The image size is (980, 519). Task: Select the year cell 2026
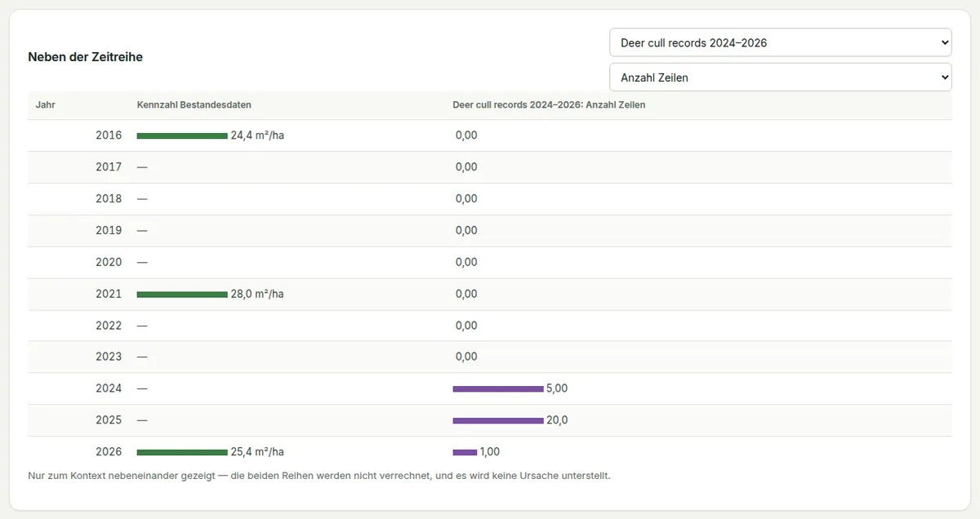[109, 452]
